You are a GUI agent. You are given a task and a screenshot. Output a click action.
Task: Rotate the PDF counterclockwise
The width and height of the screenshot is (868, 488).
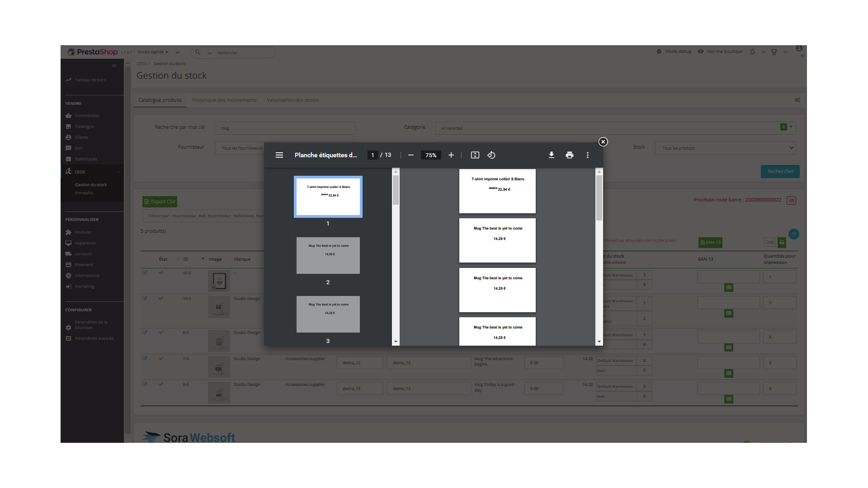pos(491,155)
